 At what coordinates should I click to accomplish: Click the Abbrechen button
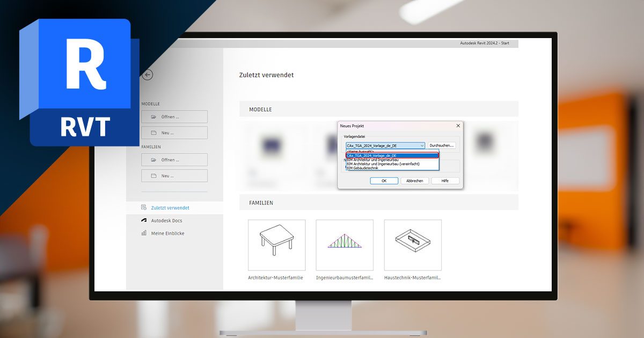point(414,181)
